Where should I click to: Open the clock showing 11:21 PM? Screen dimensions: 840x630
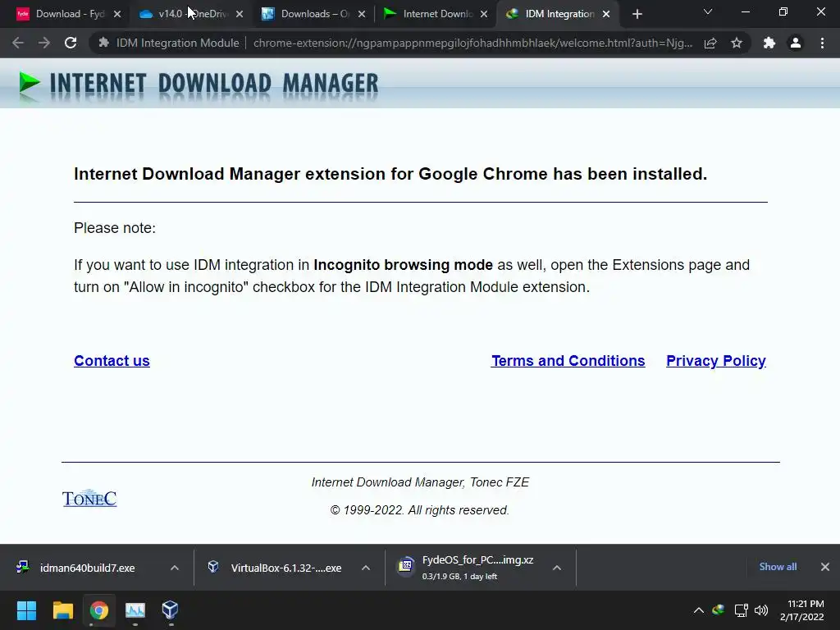802,610
